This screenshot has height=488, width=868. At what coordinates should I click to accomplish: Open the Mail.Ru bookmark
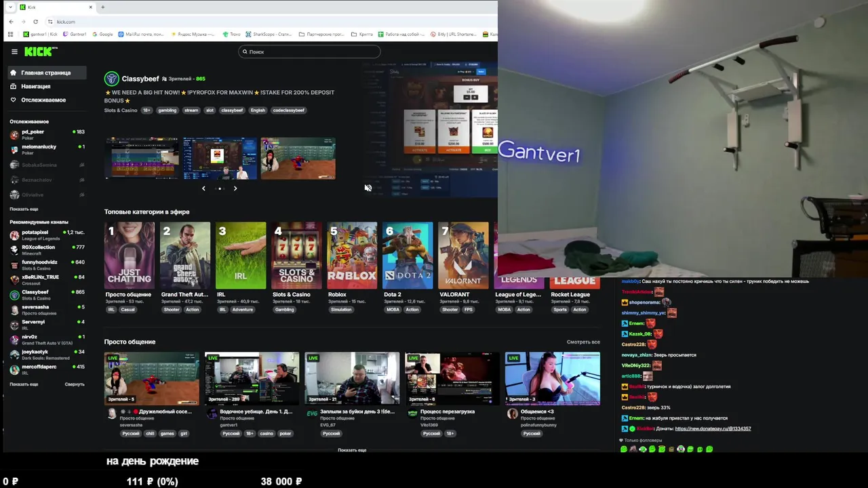[141, 34]
